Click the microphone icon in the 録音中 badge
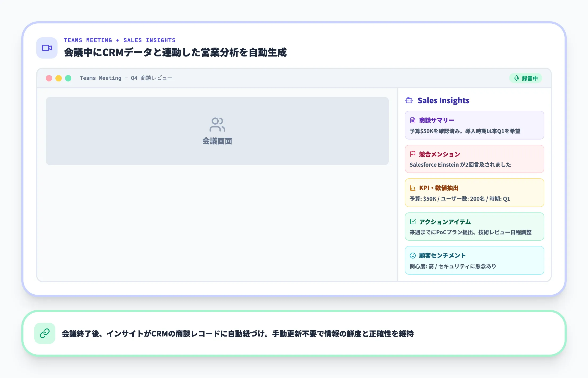 tap(516, 78)
